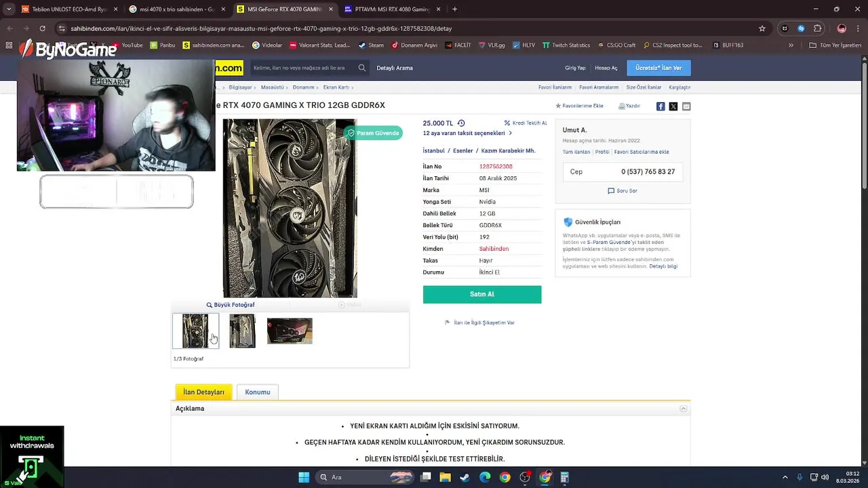Open Steam bookmark in bookmarks bar
868x488 pixels.
coord(371,45)
